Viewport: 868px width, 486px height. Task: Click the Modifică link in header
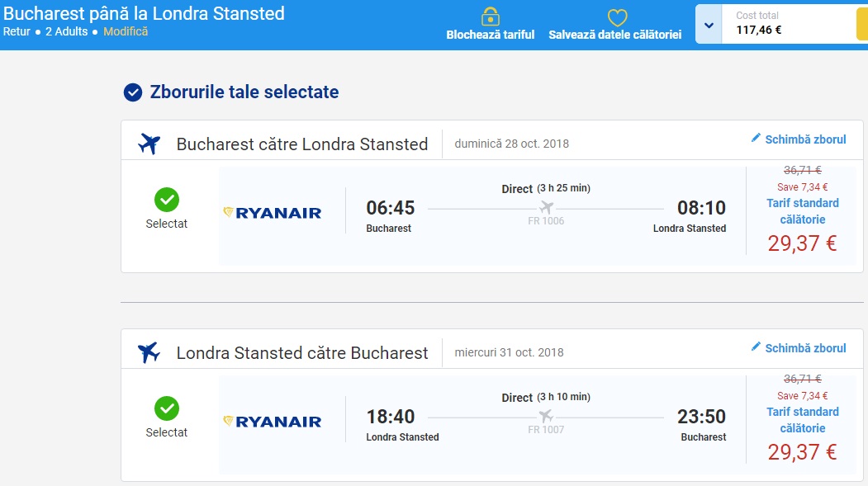point(126,31)
